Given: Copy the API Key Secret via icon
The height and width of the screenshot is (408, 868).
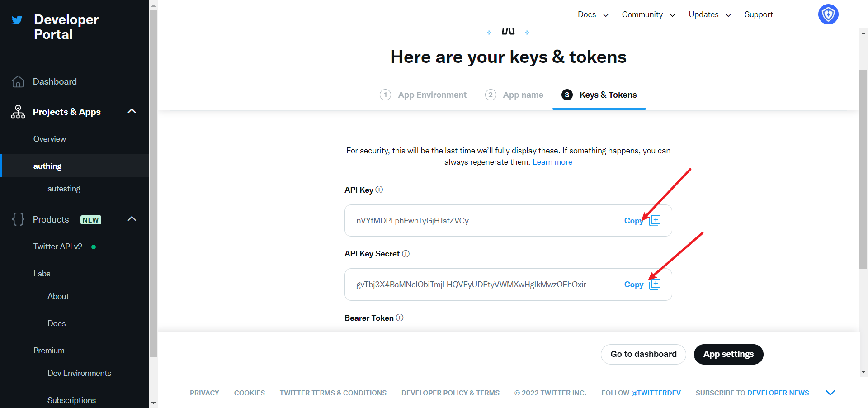Looking at the screenshot, I should pyautogui.click(x=655, y=284).
